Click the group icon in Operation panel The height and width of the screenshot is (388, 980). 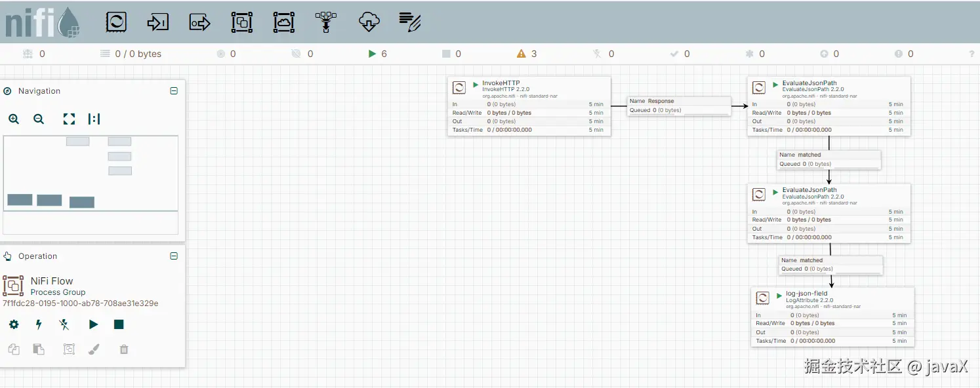tap(69, 349)
